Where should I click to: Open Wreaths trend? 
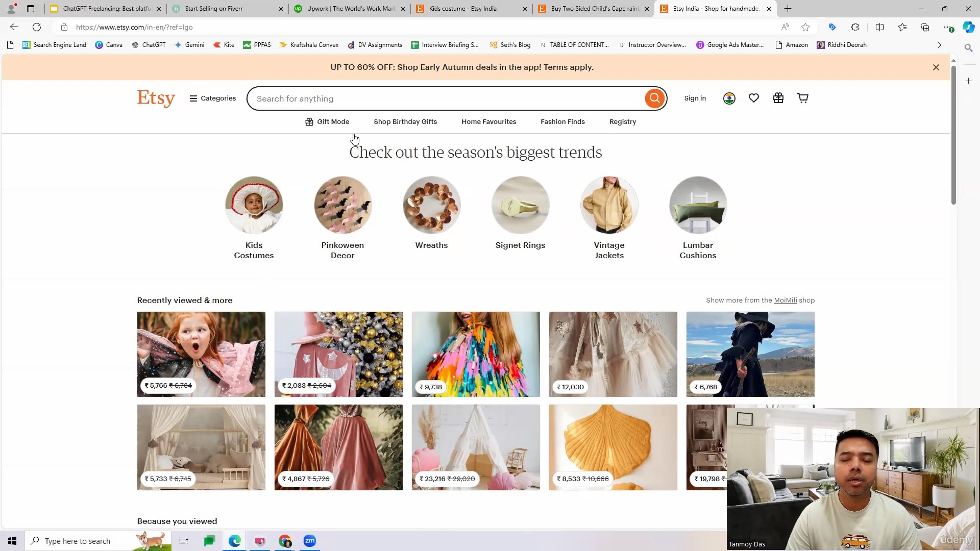coord(431,213)
